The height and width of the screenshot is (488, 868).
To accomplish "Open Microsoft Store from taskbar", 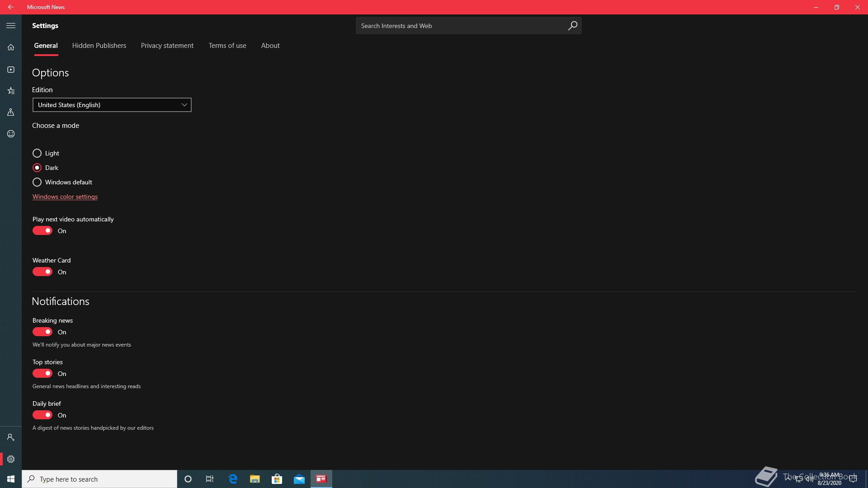I will coord(277,479).
